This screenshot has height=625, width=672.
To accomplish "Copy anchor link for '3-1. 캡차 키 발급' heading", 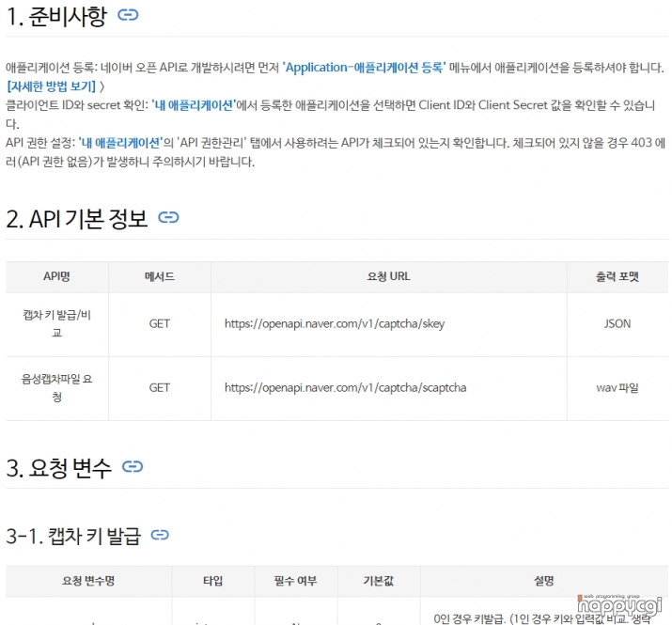I will pyautogui.click(x=160, y=535).
